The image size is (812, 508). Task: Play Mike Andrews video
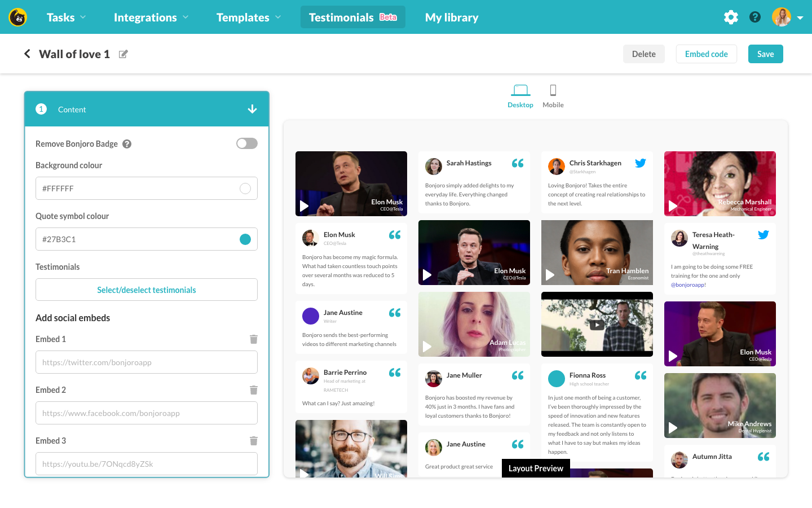tap(673, 428)
